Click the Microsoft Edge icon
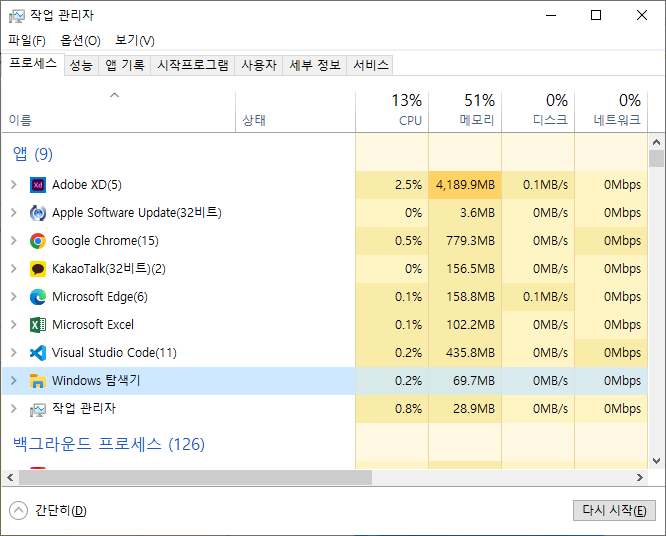This screenshot has width=666, height=536. coord(38,297)
